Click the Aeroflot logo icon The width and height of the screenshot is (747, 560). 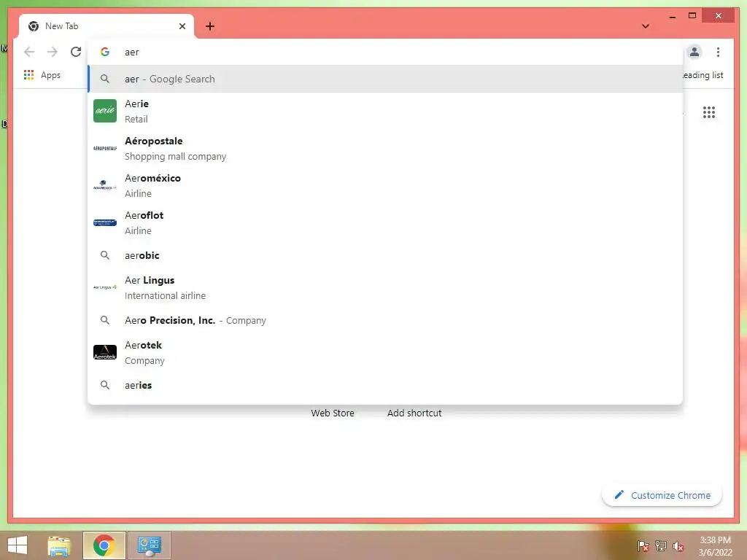[x=105, y=222]
